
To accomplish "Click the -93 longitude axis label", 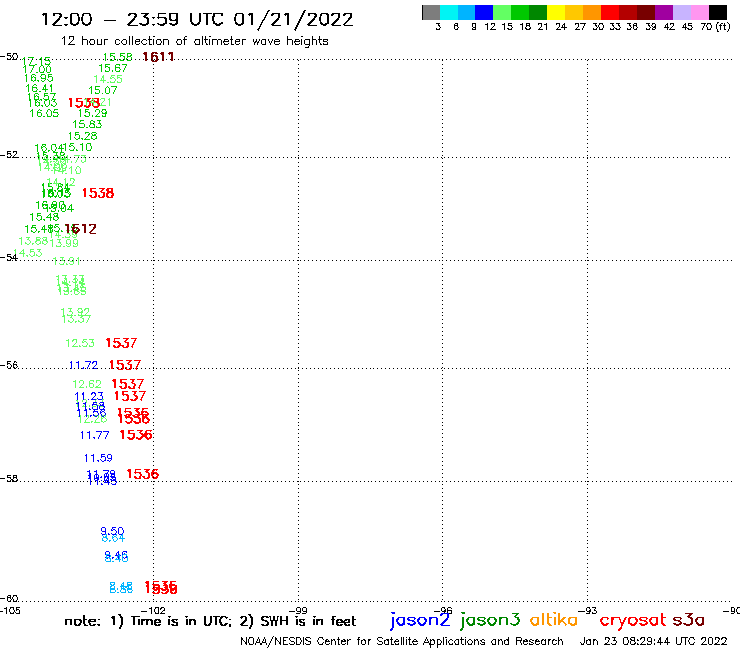I will click(588, 610).
